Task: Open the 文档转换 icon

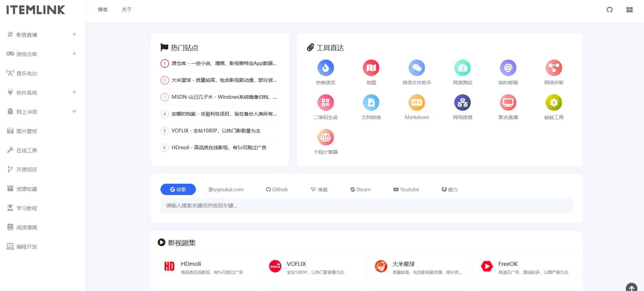Action: pyautogui.click(x=371, y=103)
